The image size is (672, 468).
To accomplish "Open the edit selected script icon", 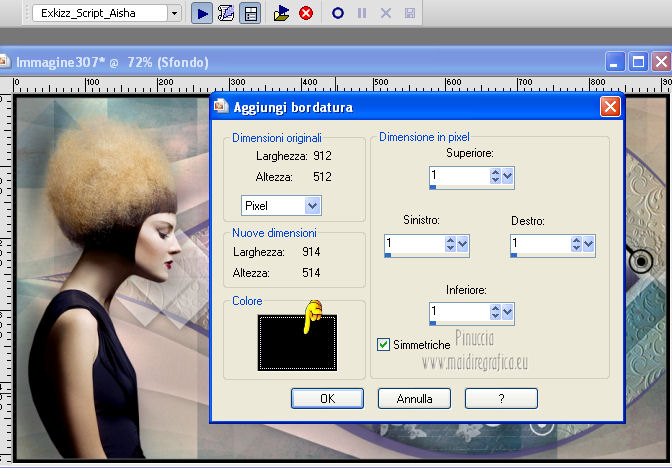I will [226, 13].
